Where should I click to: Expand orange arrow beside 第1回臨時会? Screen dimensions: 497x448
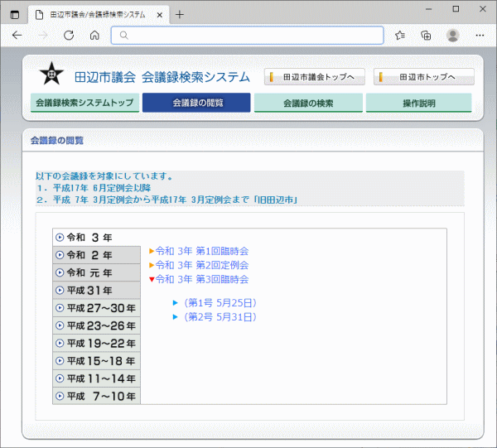(152, 251)
